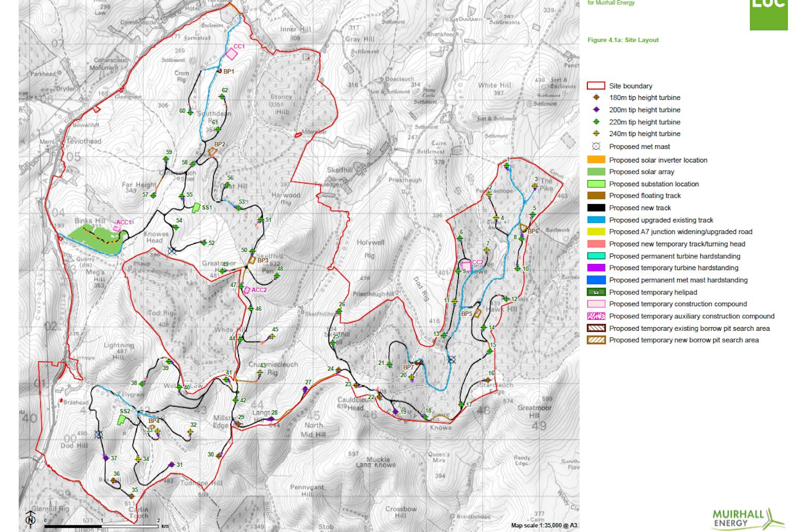795x532 pixels.
Task: Click the CC2 construction compound marker on map
Action: click(467, 265)
